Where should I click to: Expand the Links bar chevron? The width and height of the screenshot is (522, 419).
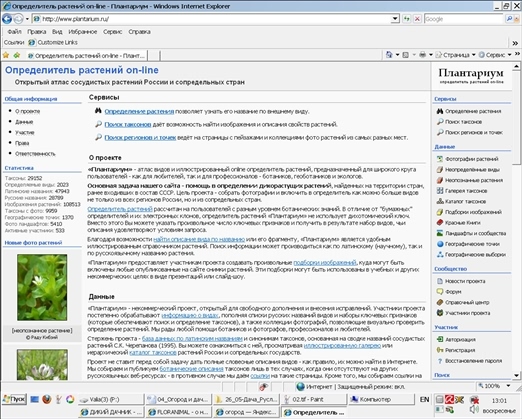coord(515,43)
